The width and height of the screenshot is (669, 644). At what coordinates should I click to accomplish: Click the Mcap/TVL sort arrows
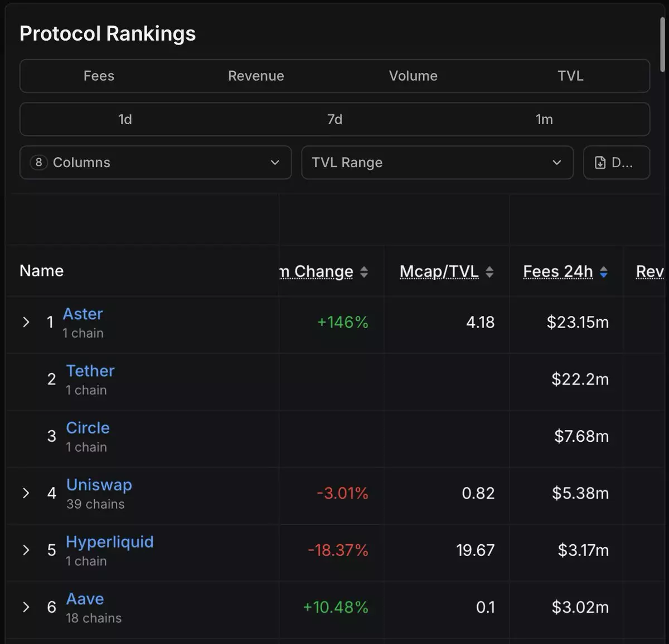[489, 272]
